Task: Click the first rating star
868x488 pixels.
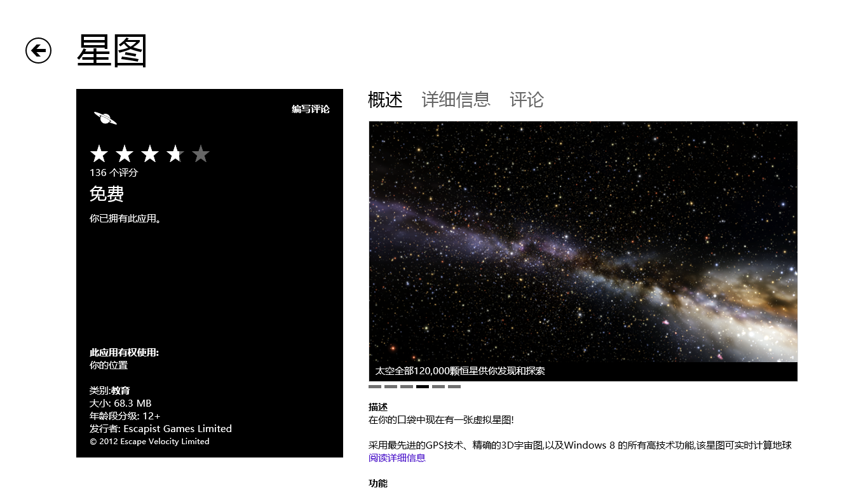Action: click(x=99, y=154)
